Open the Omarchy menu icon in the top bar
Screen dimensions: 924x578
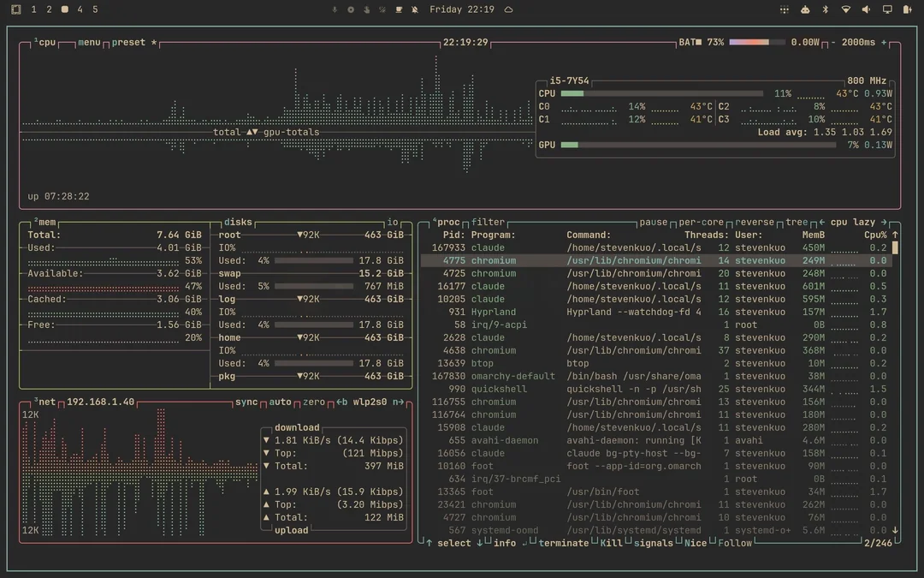(x=16, y=9)
